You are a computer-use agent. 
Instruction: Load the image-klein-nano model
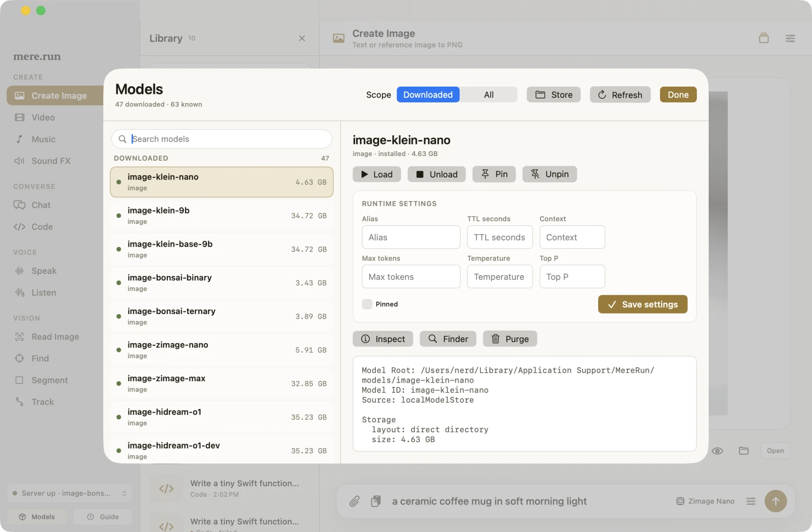tap(377, 174)
